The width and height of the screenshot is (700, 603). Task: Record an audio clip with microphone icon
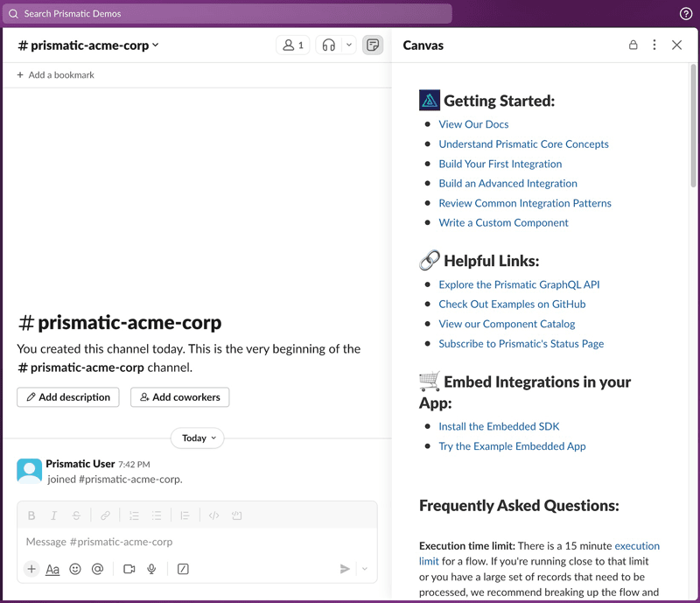[151, 569]
